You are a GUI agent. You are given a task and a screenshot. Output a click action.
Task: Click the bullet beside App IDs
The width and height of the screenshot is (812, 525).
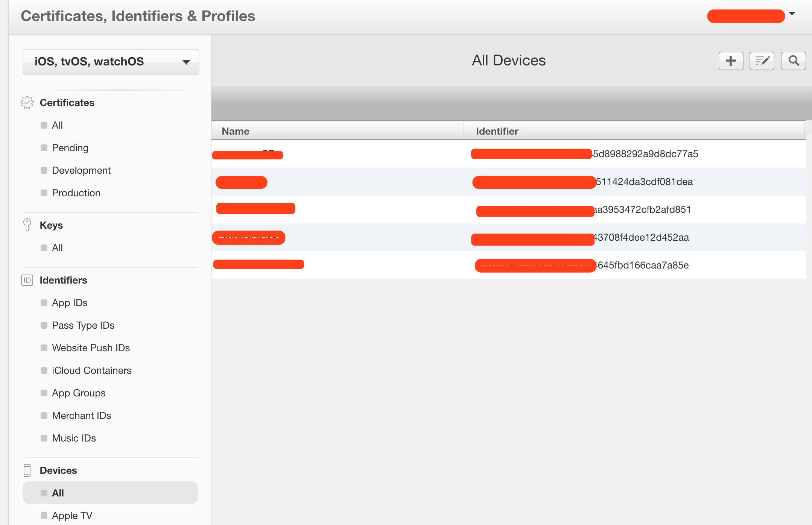tap(44, 303)
